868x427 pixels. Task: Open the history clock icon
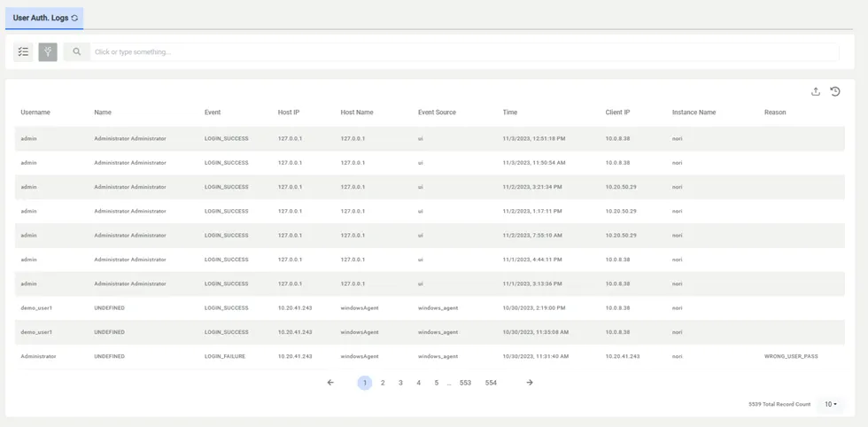[835, 92]
